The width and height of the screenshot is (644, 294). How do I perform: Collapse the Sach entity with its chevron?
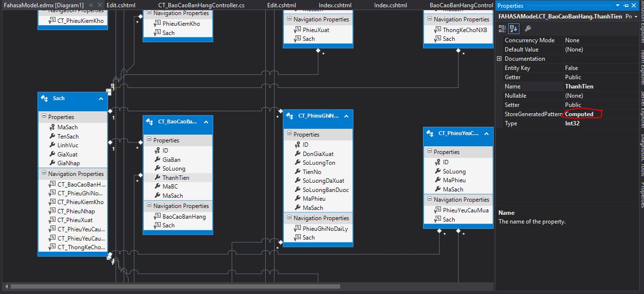(101, 99)
